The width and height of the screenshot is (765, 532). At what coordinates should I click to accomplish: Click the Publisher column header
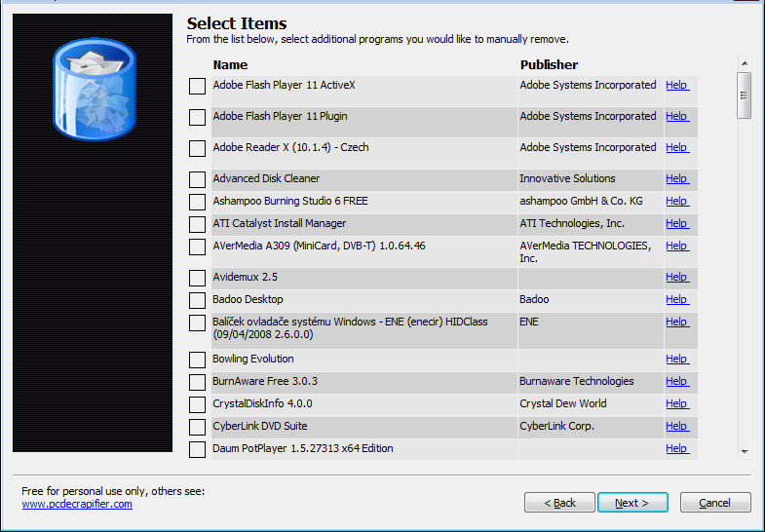coord(549,65)
